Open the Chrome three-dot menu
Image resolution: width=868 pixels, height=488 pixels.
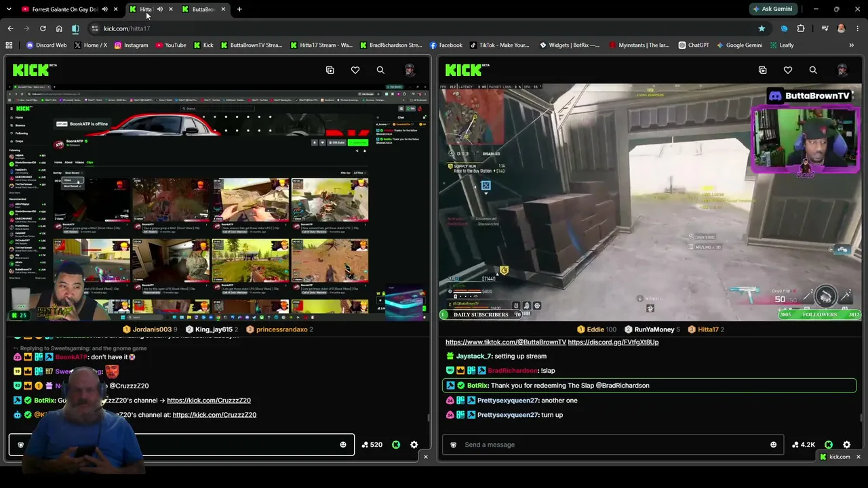(858, 28)
